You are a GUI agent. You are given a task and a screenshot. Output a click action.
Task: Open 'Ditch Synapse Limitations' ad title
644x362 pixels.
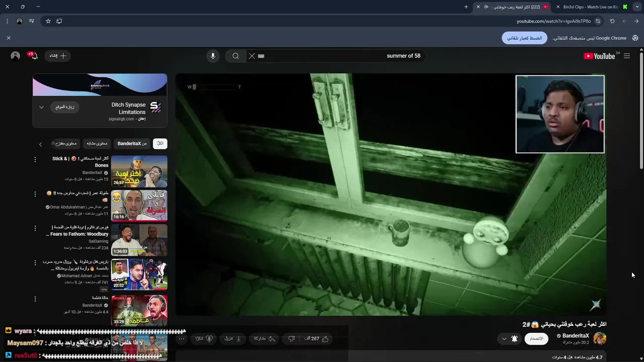(128, 108)
